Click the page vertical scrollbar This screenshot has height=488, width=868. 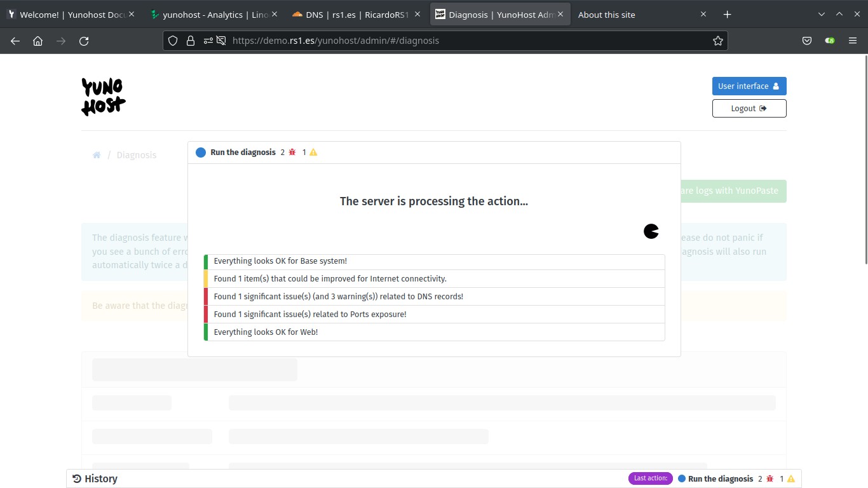point(864,159)
